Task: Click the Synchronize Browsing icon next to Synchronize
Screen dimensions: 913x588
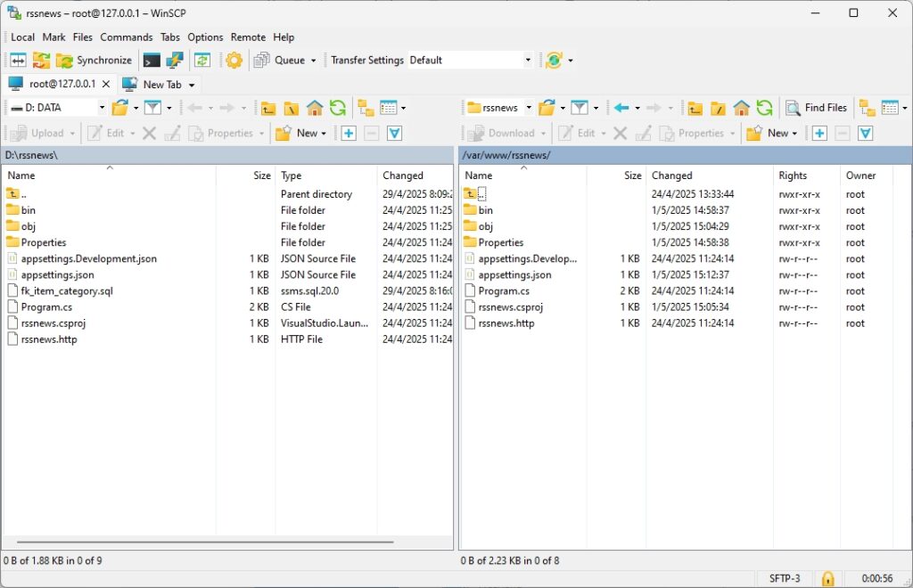Action: pyautogui.click(x=41, y=60)
